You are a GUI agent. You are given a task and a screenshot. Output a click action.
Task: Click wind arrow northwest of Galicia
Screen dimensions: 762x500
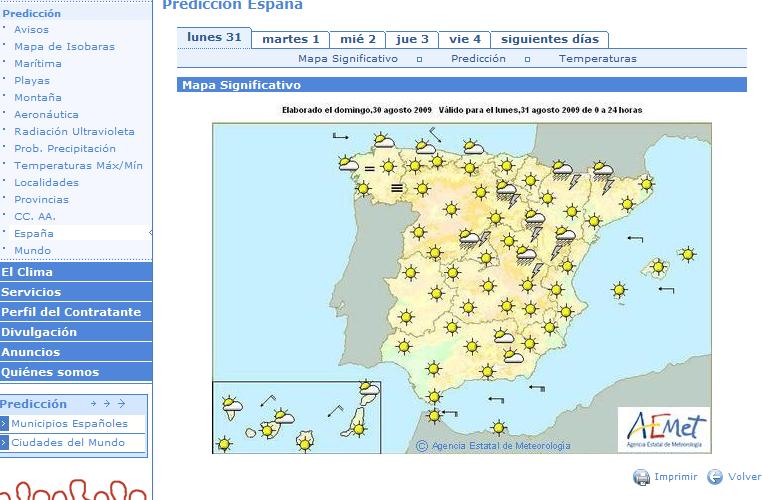340,136
